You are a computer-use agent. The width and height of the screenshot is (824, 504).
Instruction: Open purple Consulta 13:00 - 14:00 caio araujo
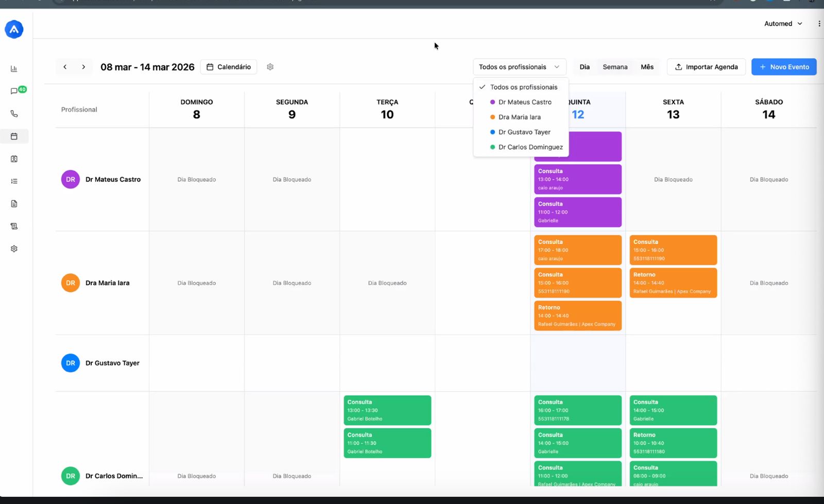[x=578, y=179]
